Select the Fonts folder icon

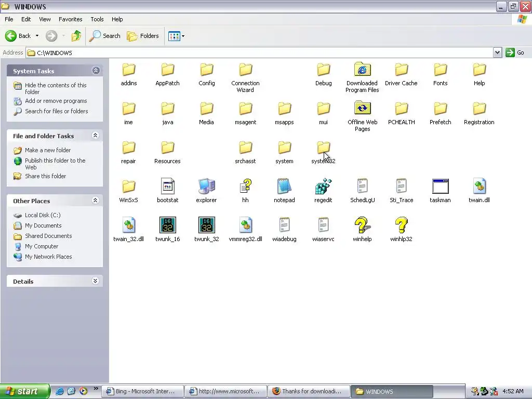pyautogui.click(x=441, y=70)
